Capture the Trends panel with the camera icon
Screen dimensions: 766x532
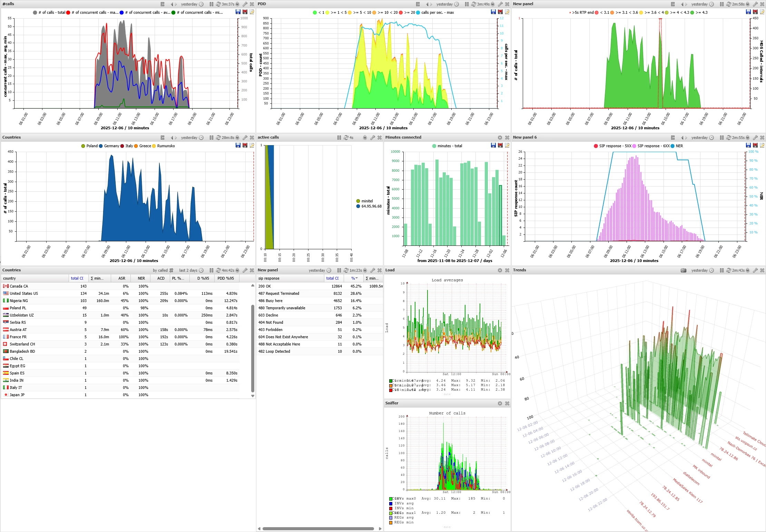point(684,270)
